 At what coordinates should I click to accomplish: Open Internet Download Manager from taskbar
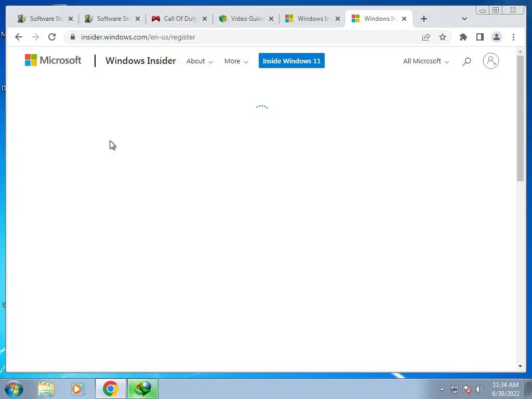[x=143, y=389]
